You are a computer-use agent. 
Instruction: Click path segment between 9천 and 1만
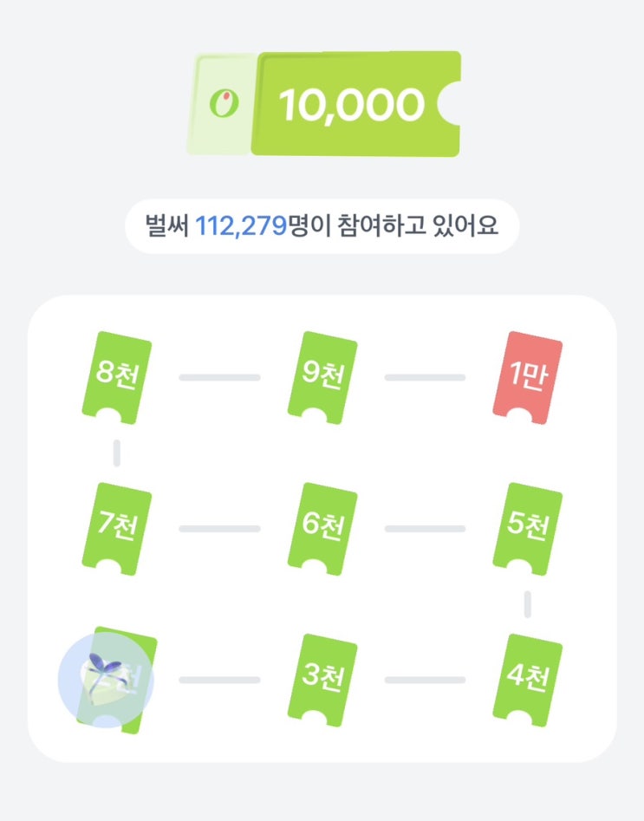426,377
